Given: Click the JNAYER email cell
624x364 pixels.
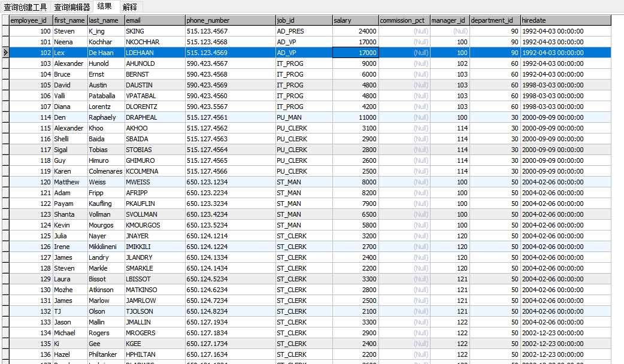Looking at the screenshot, I should click(155, 235).
